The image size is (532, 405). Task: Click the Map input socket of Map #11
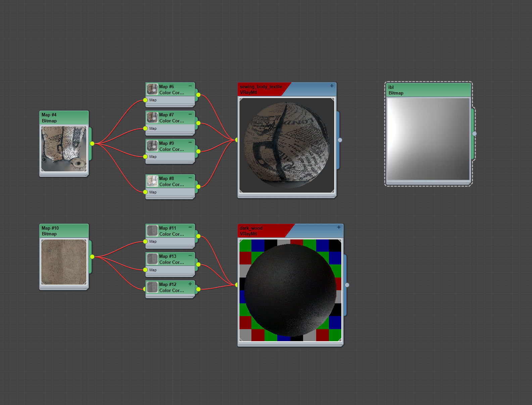click(x=145, y=241)
